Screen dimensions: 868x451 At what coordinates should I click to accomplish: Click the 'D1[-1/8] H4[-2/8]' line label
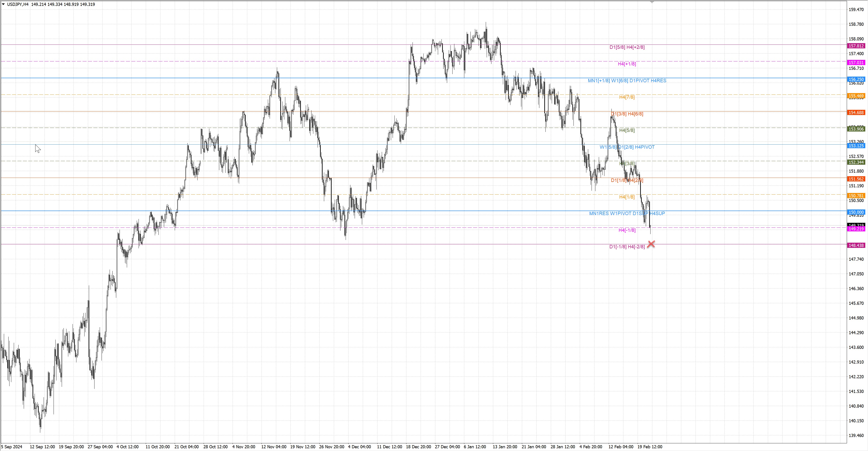click(x=627, y=247)
